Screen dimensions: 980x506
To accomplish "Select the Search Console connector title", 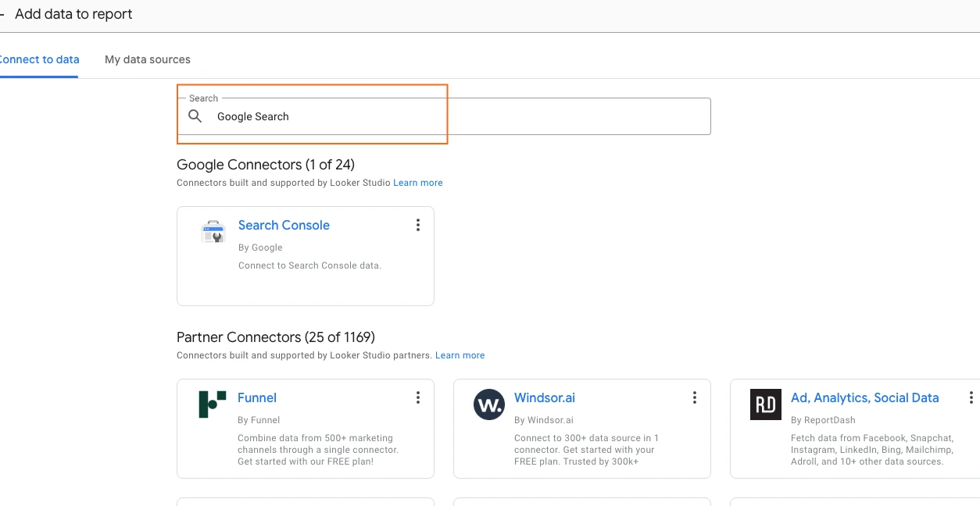I will tap(284, 225).
